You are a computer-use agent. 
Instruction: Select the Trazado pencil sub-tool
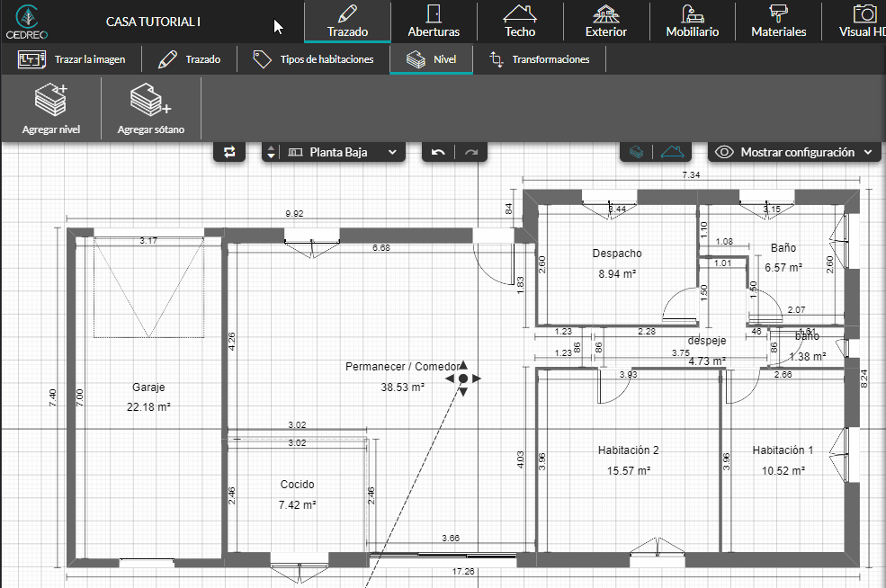click(x=189, y=59)
